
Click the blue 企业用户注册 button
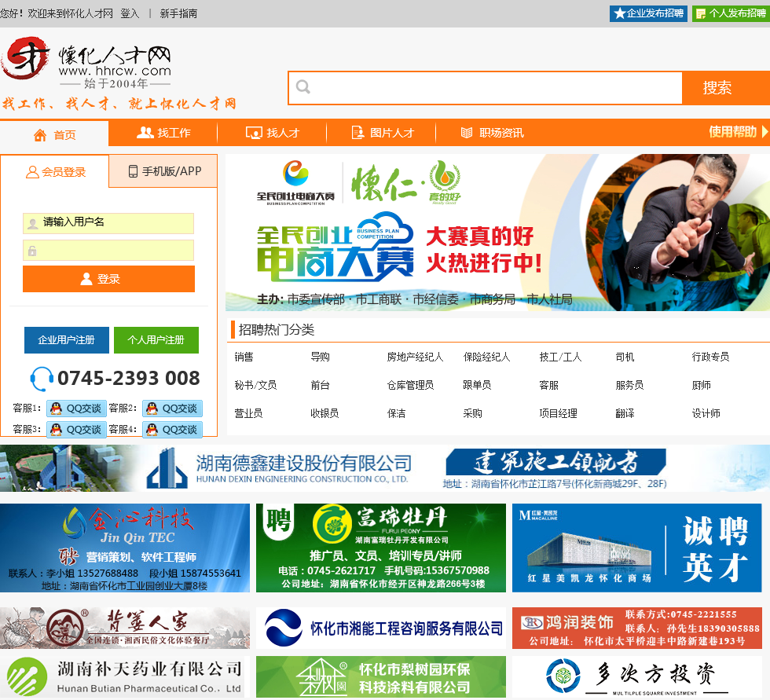(66, 339)
